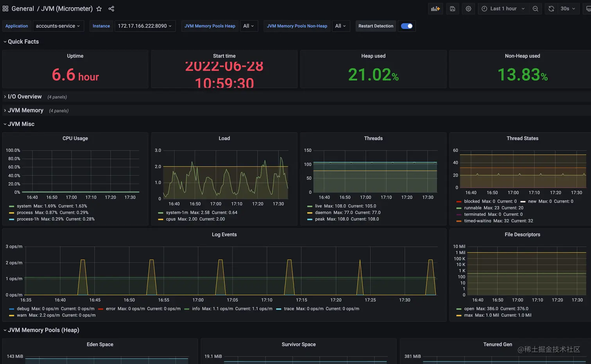Toggle the debug series in Log Events legend

pos(23,309)
